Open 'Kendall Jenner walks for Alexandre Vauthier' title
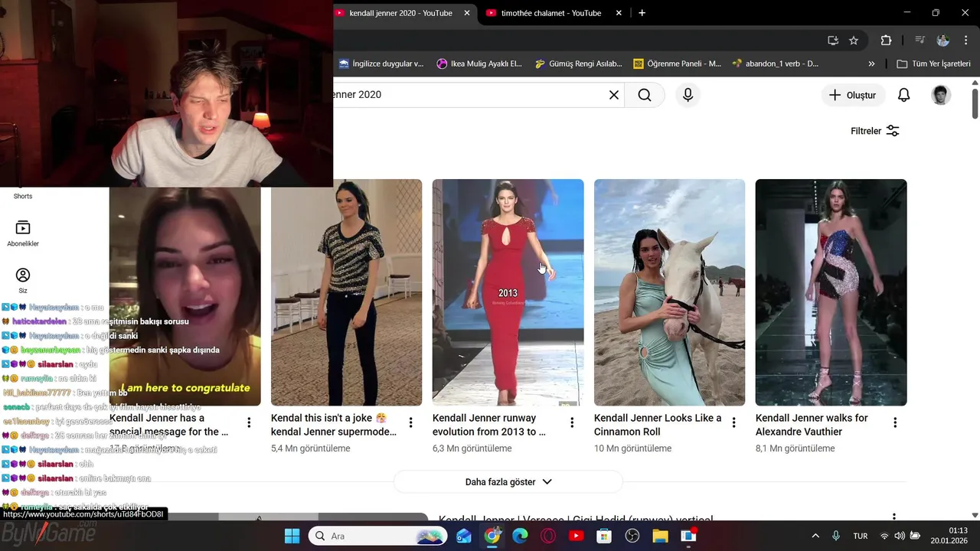Image resolution: width=980 pixels, height=551 pixels. pos(812,425)
